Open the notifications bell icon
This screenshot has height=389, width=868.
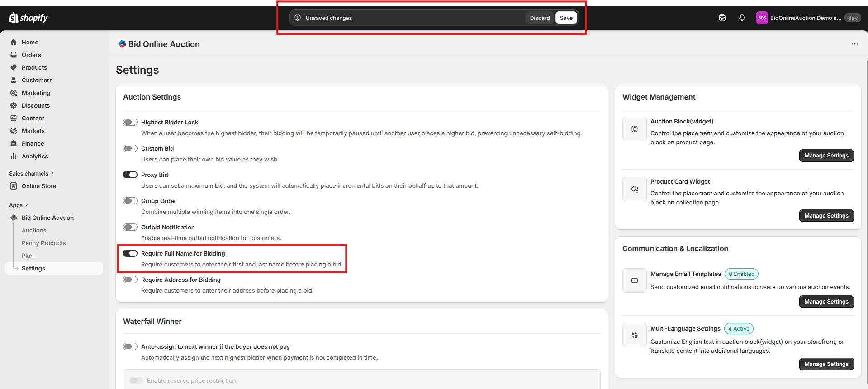[x=742, y=18]
